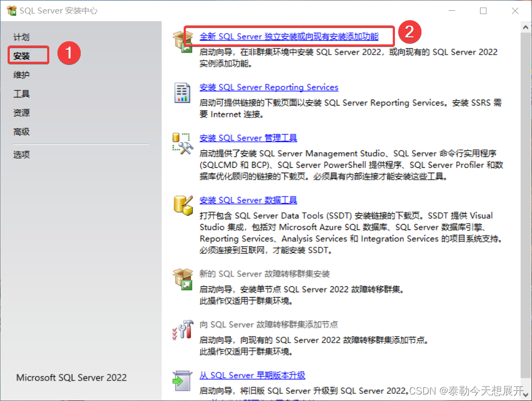This screenshot has height=401, width=532.
Task: Select 资源 in the left sidebar
Action: click(x=21, y=113)
